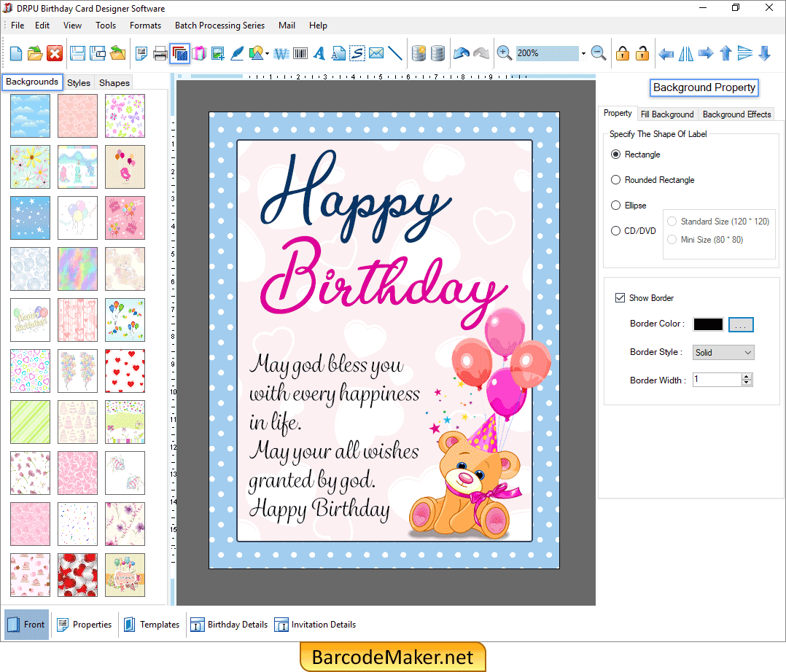Choose the red hearts on white background thumbnail
The width and height of the screenshot is (786, 672).
125,371
